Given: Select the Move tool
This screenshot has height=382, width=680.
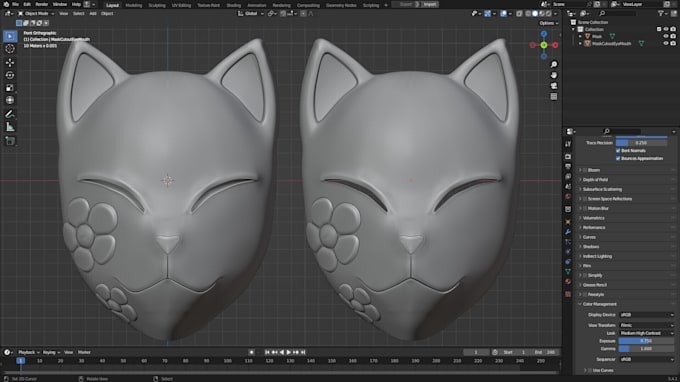Looking at the screenshot, I should [10, 62].
